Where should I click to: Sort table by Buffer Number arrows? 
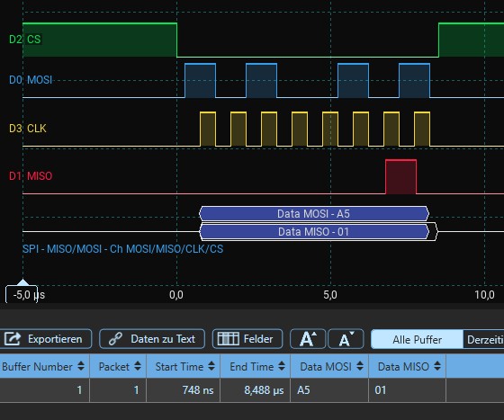point(81,366)
